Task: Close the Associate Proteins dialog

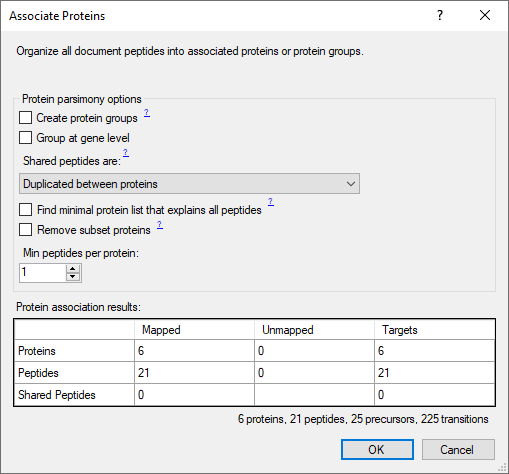Action: (485, 15)
